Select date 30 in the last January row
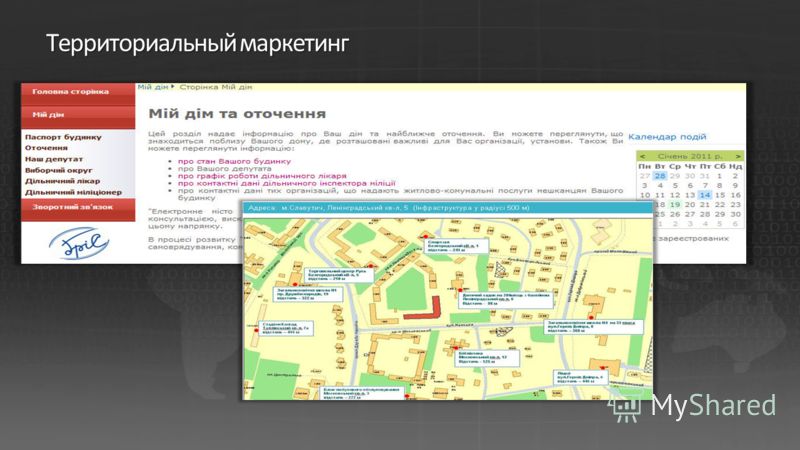Screen dimensions: 800x450 tap(735, 214)
